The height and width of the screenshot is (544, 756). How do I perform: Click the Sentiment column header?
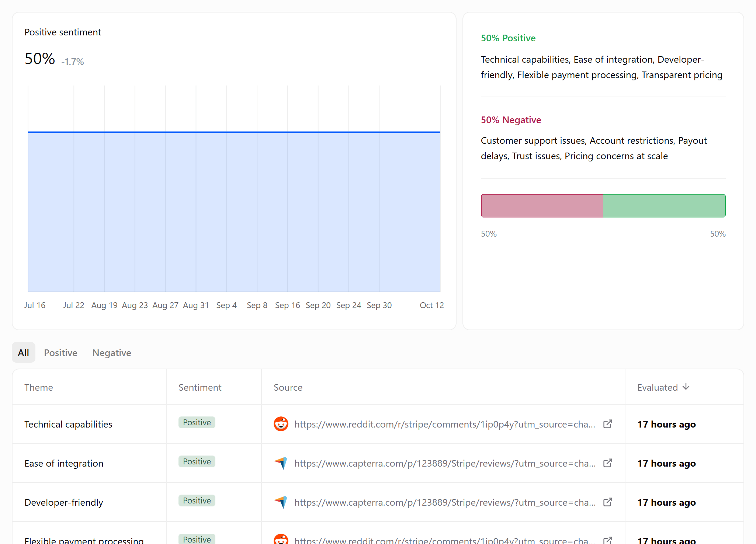pos(200,387)
